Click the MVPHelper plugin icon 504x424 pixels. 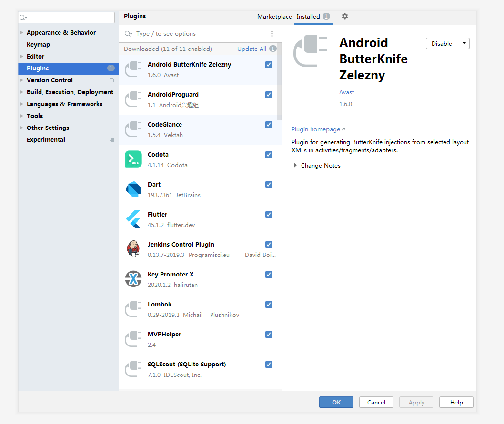click(133, 339)
